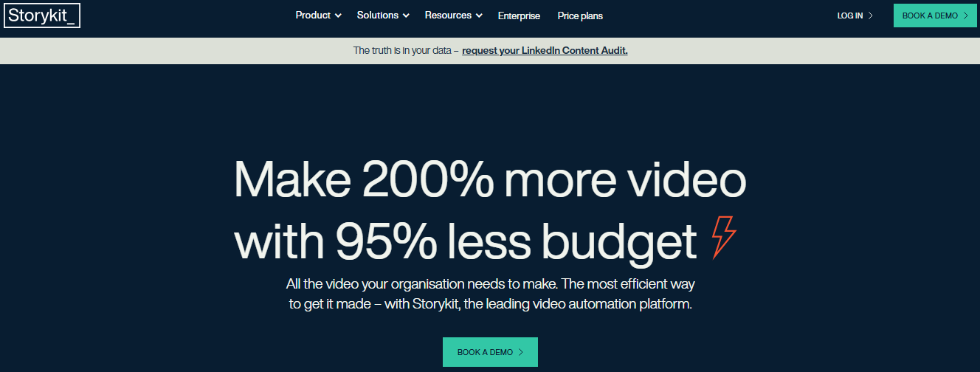Click the BOOK A DEMO button below the headline

(490, 352)
